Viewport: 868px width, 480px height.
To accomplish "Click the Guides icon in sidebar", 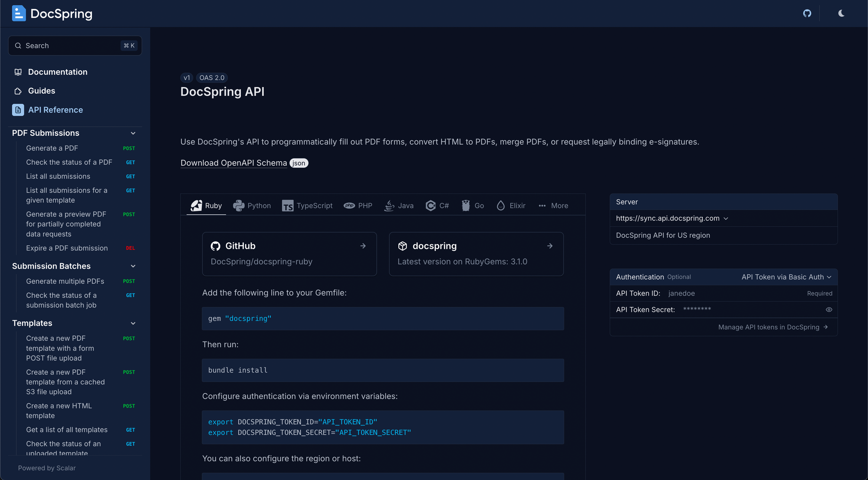I will tap(18, 91).
